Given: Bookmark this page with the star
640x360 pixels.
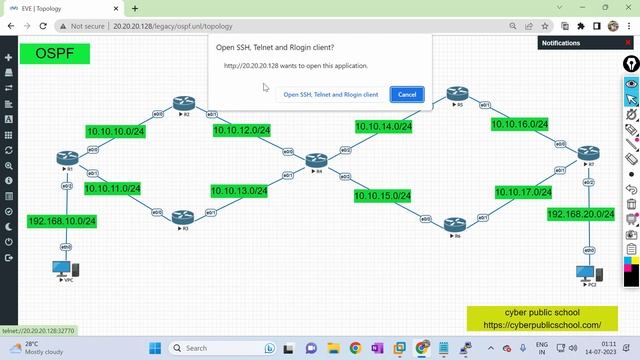Looking at the screenshot, I should [x=545, y=26].
